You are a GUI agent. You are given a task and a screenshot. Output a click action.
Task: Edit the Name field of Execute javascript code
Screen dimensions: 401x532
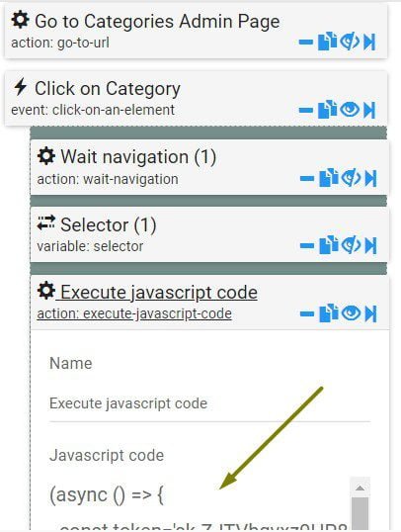[209, 403]
